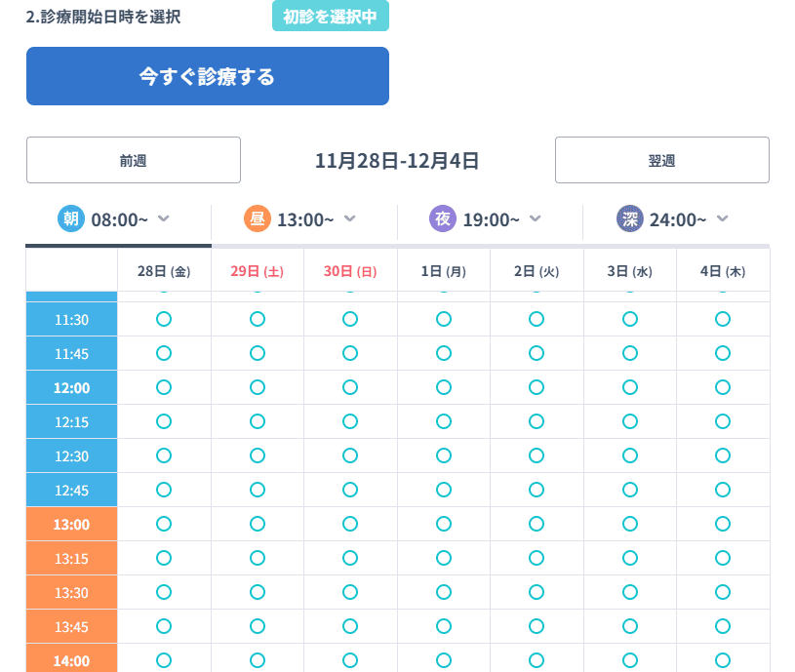Expand the 08:00~ morning chevron
The image size is (795, 672).
[164, 218]
